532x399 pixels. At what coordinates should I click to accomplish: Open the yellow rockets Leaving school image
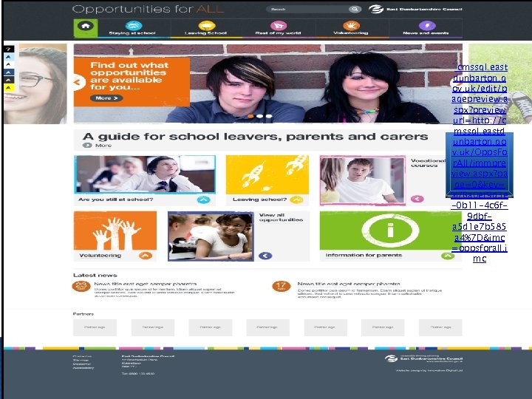pos(267,174)
